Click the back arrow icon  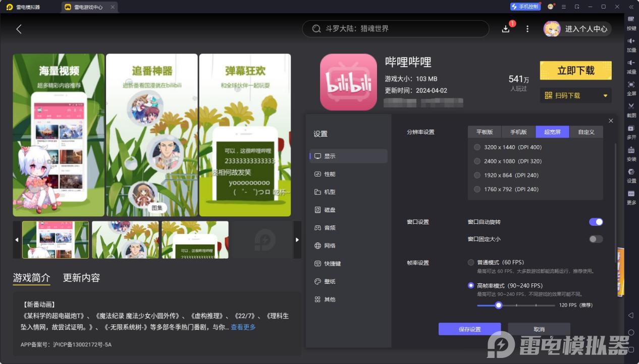[19, 29]
